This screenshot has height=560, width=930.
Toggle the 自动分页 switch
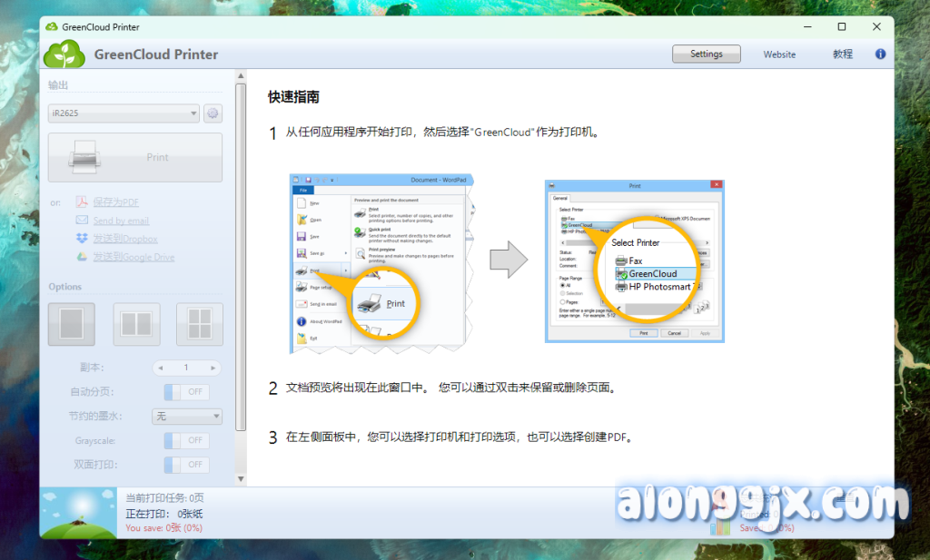(186, 392)
